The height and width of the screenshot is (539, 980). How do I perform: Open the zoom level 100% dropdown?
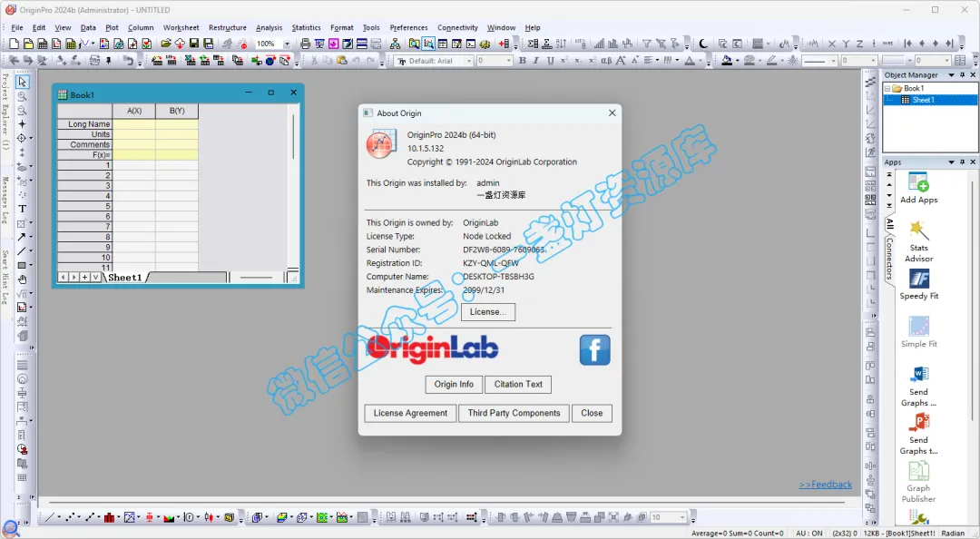pyautogui.click(x=287, y=44)
